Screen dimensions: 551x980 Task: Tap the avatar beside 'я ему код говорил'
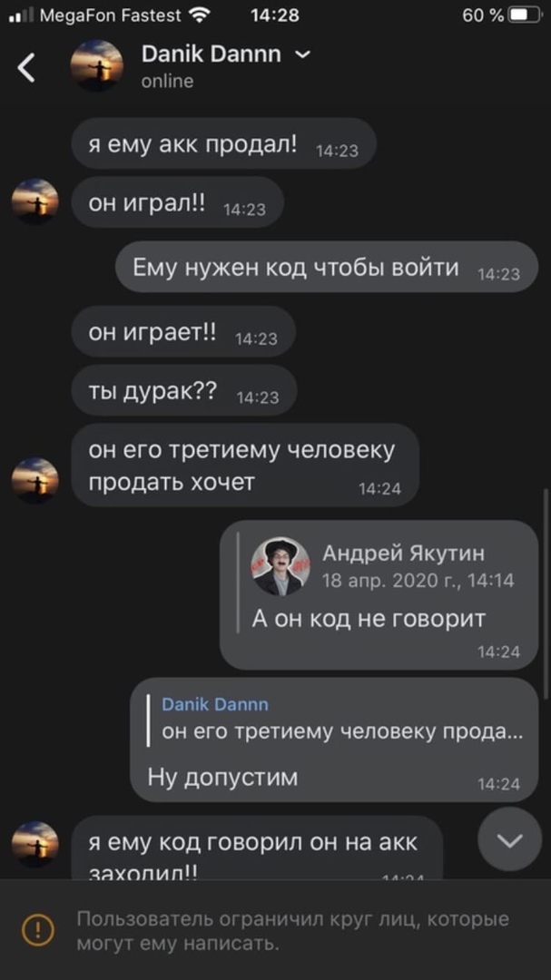point(35,845)
